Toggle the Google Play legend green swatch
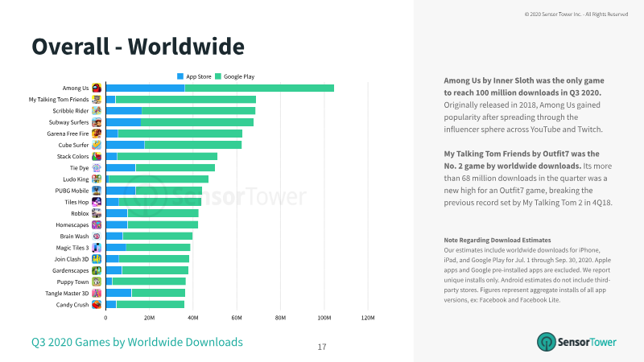This screenshot has height=362, width=644. [x=218, y=76]
